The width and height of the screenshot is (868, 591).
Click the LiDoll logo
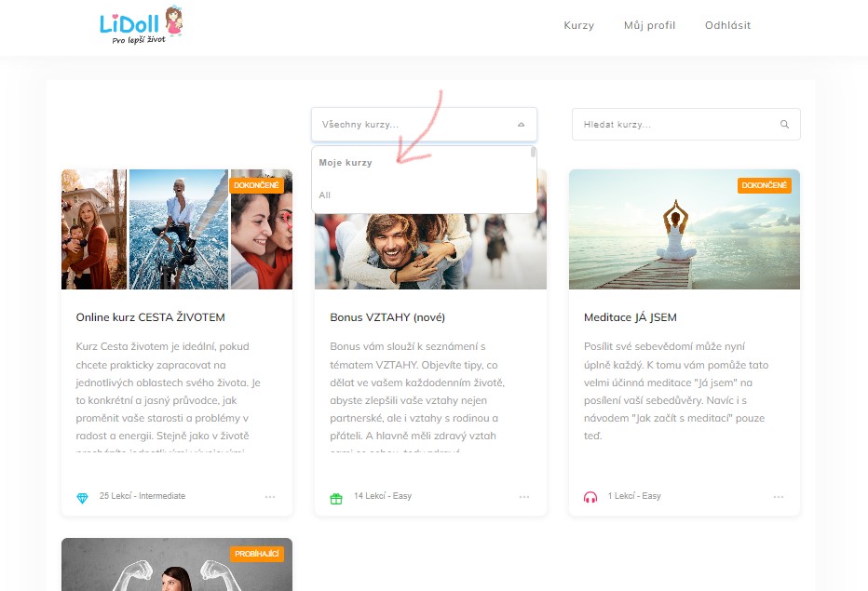(x=141, y=25)
